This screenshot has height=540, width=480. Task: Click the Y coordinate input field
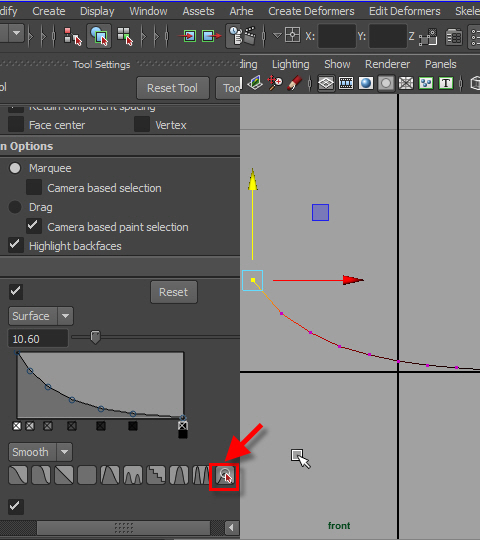pos(388,36)
